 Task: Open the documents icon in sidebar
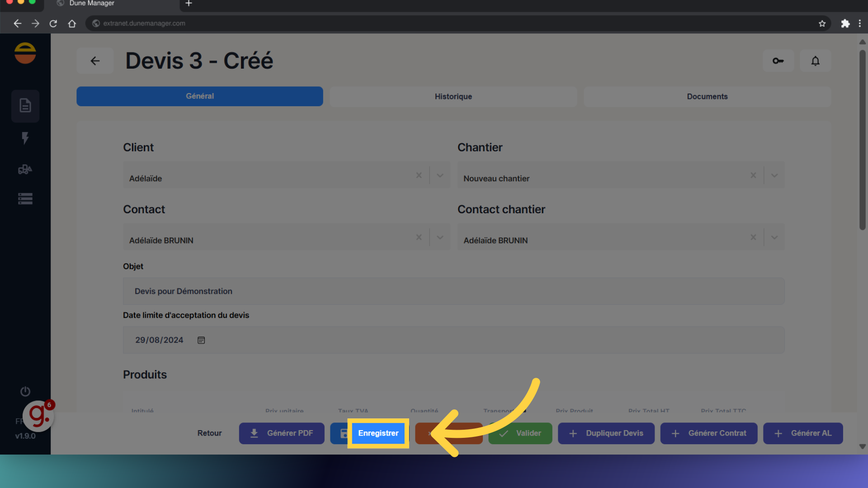point(25,106)
